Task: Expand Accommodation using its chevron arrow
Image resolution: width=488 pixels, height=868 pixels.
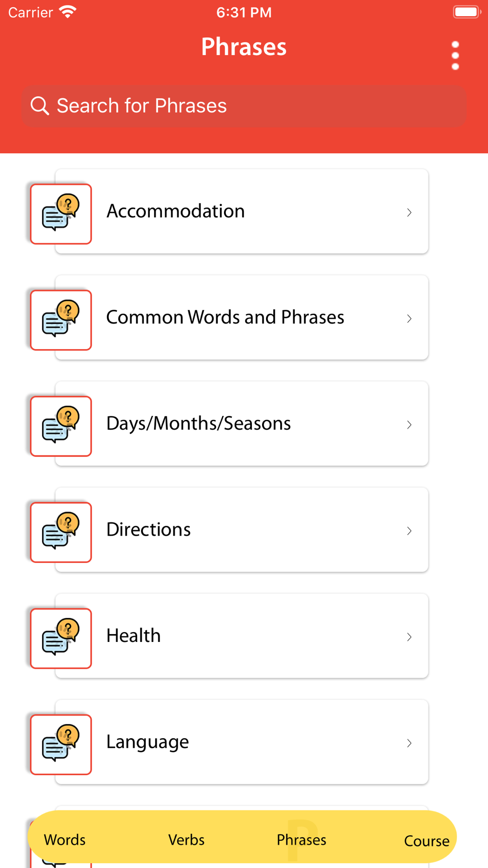Action: pos(409,212)
